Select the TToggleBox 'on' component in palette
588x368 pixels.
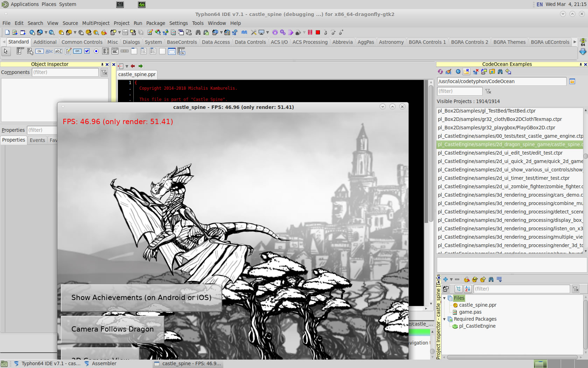click(x=77, y=51)
